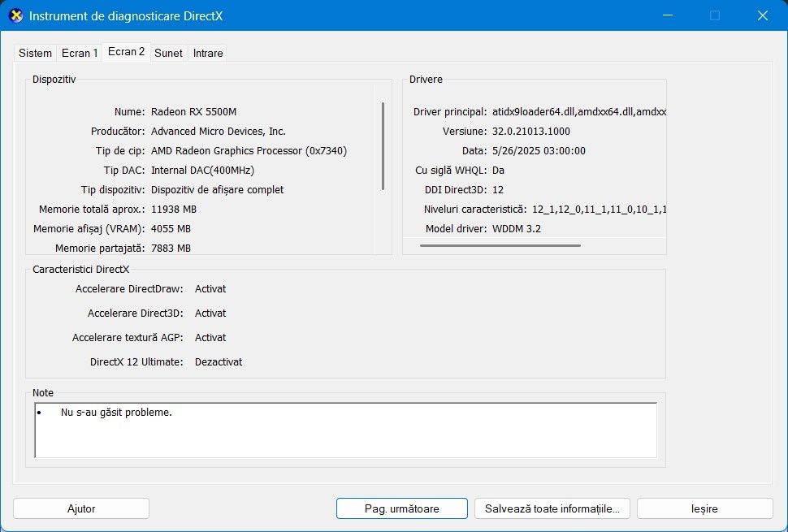Click the Nu s-au găsit probleme note
The image size is (788, 532).
coord(116,413)
